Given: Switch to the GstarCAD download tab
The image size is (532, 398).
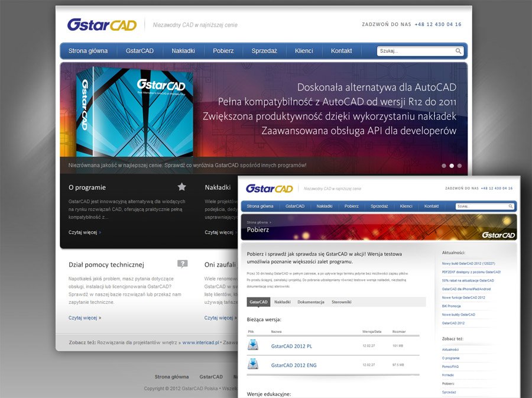Looking at the screenshot, I should [x=258, y=302].
